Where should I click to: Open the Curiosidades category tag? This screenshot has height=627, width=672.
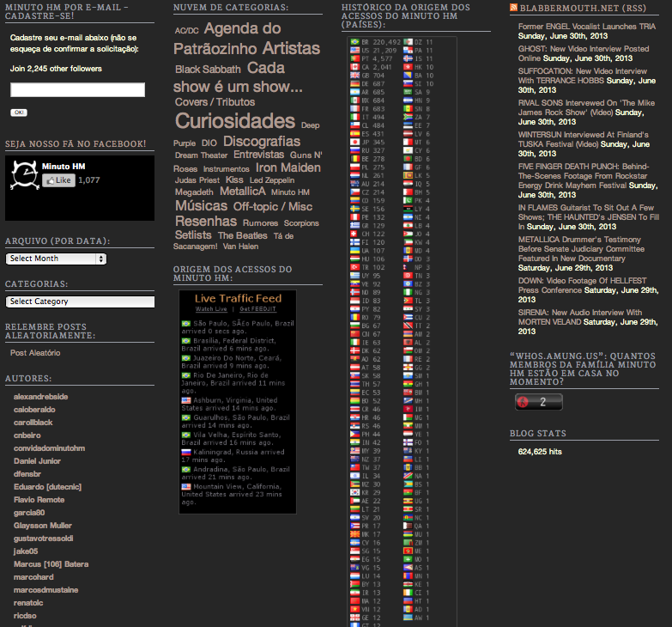coord(234,121)
